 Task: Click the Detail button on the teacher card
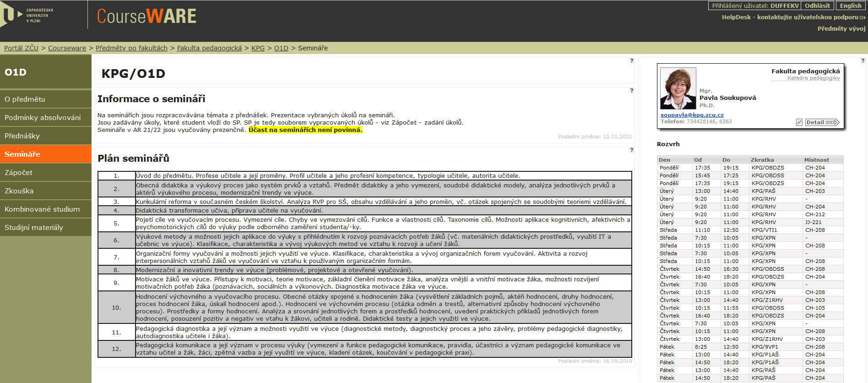pyautogui.click(x=822, y=122)
